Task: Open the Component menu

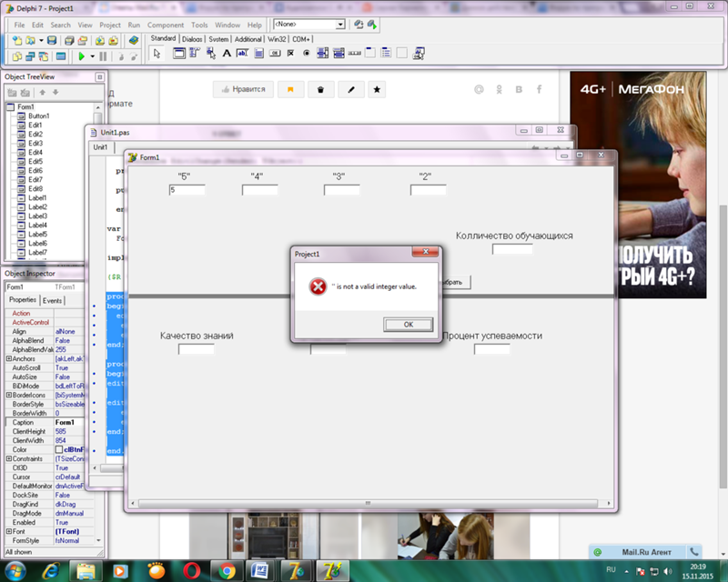Action: click(x=165, y=25)
